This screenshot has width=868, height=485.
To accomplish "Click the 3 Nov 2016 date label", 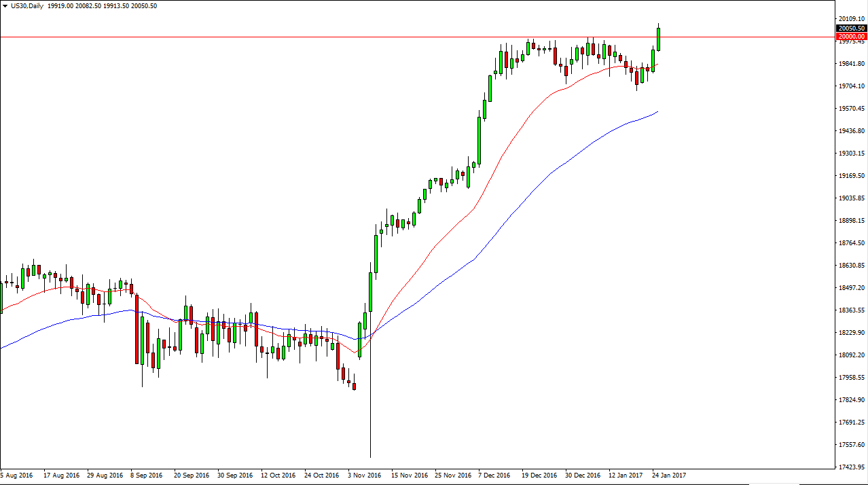I will pos(366,475).
